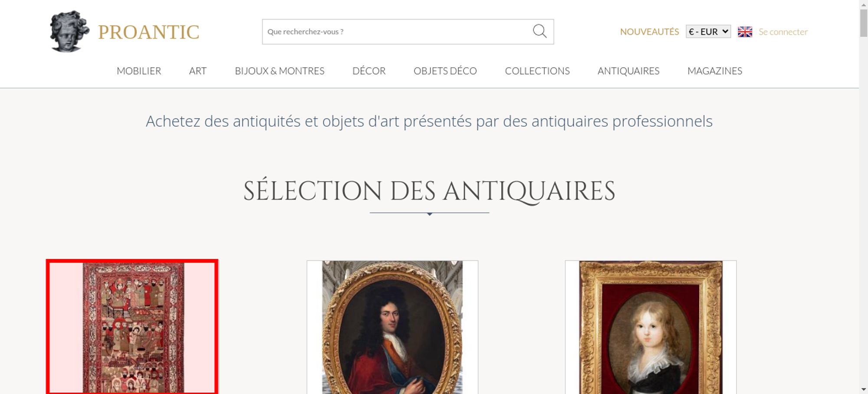868x394 pixels.
Task: Open the COLLECTIONS menu
Action: point(537,71)
